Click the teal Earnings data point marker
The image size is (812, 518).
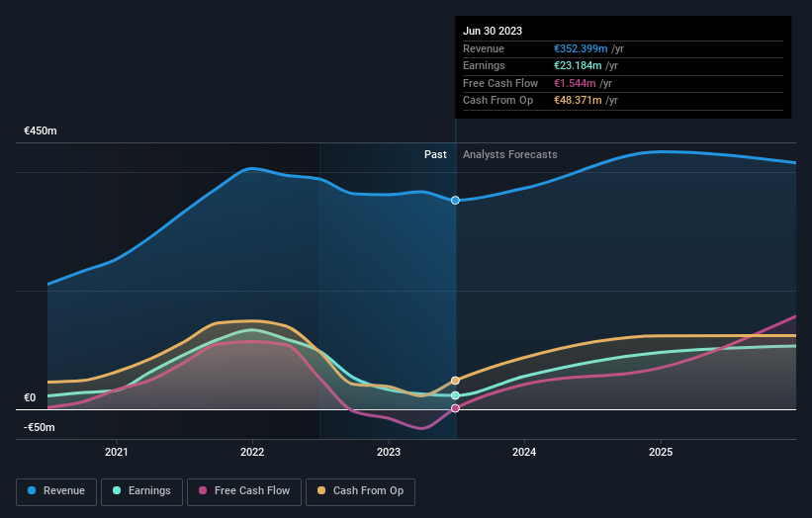(455, 395)
